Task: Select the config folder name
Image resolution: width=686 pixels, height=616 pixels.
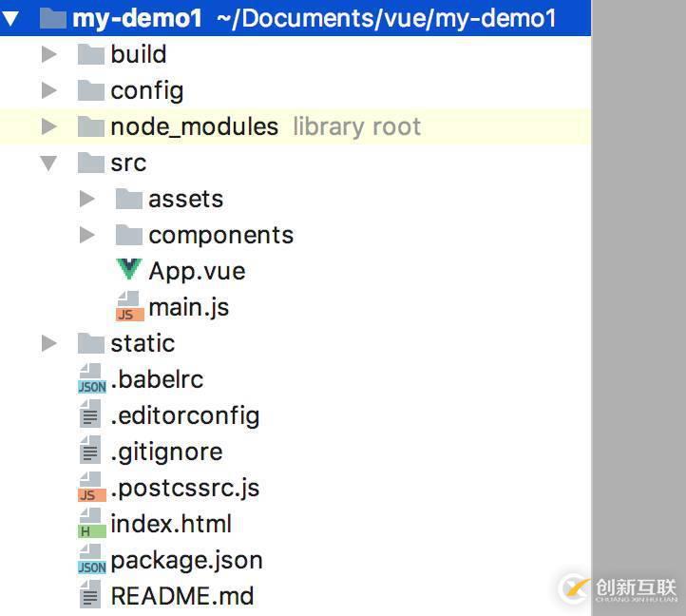Action: (146, 90)
